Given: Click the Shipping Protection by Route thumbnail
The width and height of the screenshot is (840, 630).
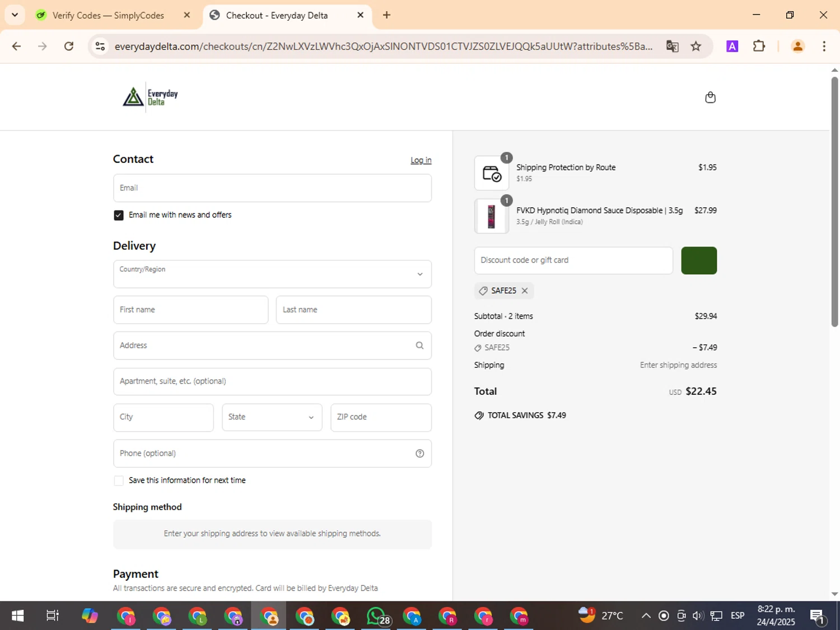Looking at the screenshot, I should pyautogui.click(x=491, y=173).
